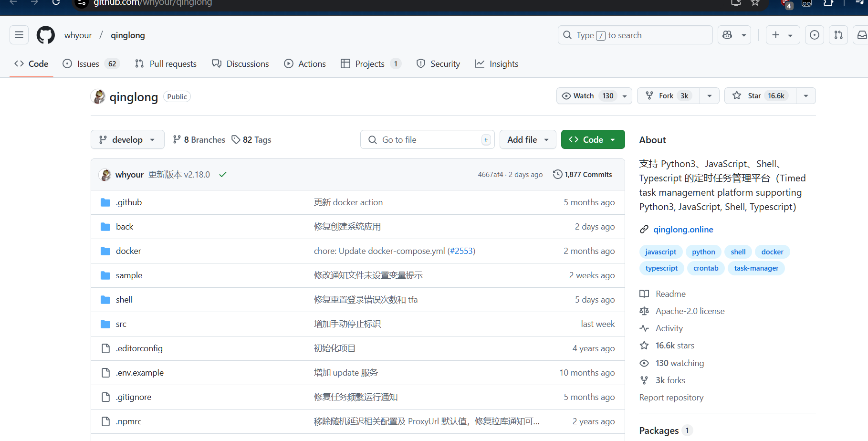Open the Discussions tab
868x441 pixels.
click(x=241, y=64)
